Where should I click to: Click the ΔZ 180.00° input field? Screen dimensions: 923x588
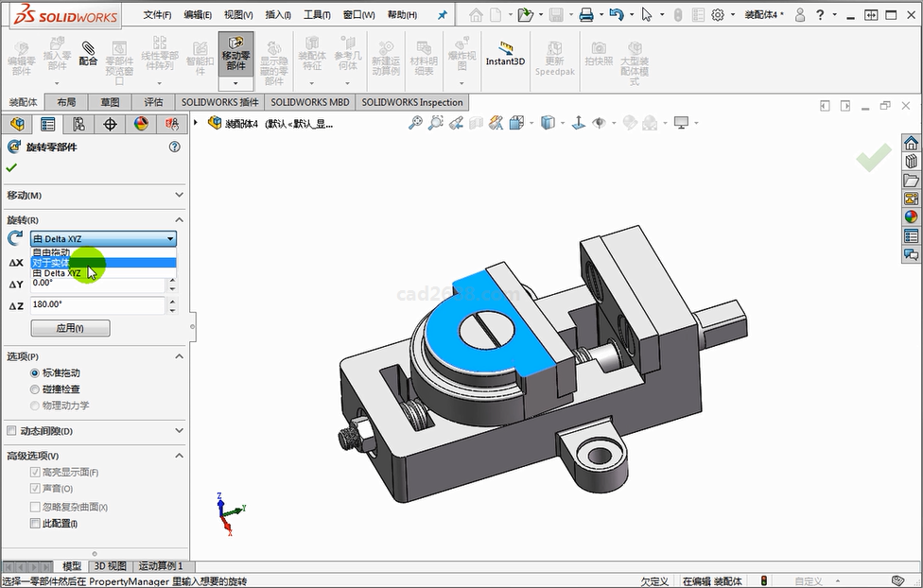[x=96, y=305]
